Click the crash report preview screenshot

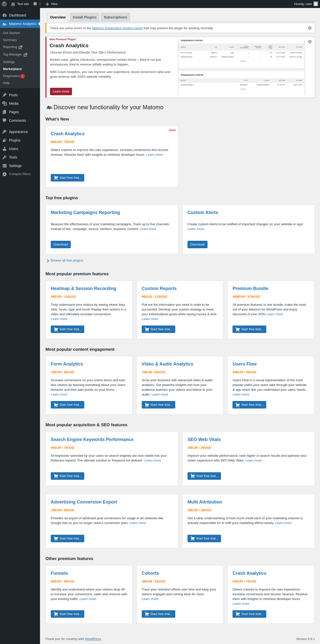tap(241, 67)
